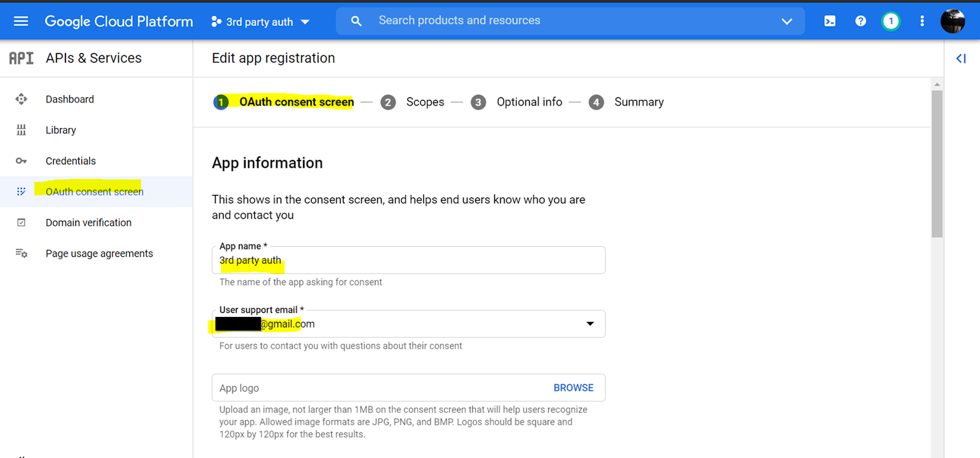Click the OAuth consent screen sidebar icon
The width and height of the screenshot is (980, 458).
(21, 191)
